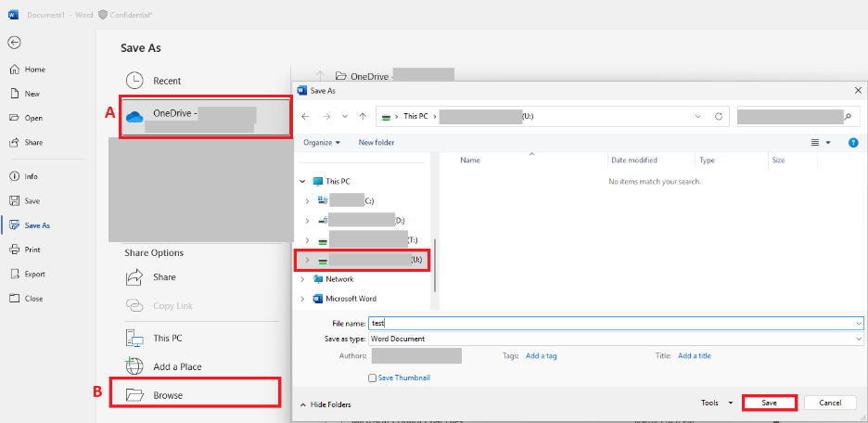Image resolution: width=868 pixels, height=423 pixels.
Task: Go up one folder level in dialog
Action: 363,116
